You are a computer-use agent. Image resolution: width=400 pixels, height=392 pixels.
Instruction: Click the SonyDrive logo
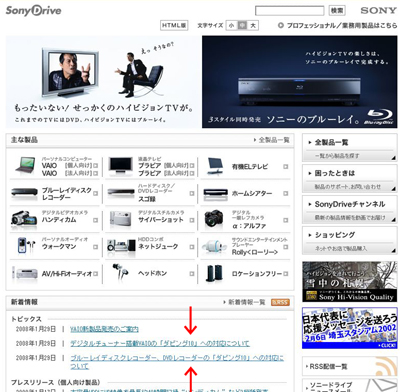33,11
